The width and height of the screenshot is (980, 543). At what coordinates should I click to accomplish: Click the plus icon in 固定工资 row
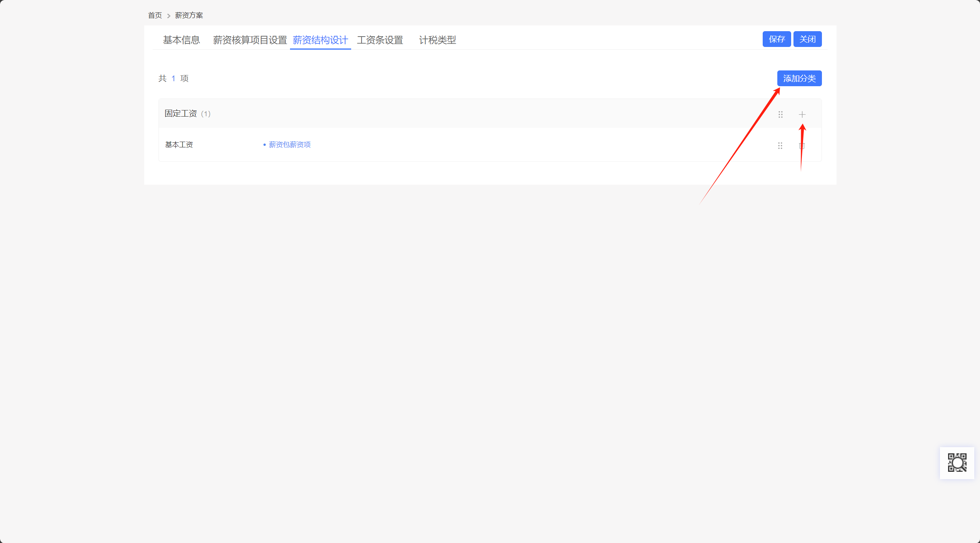pos(802,114)
